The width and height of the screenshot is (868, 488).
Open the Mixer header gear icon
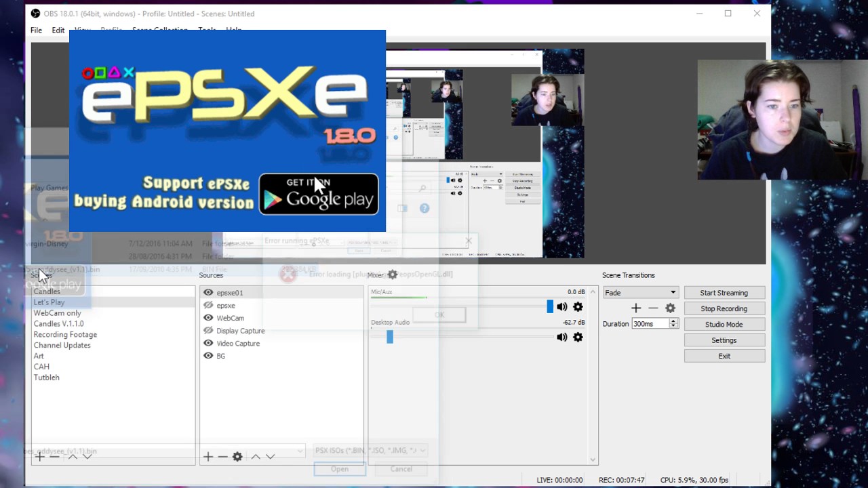tap(392, 274)
